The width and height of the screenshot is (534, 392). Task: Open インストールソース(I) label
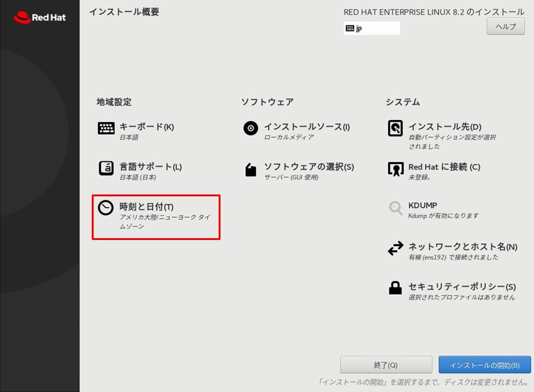(307, 127)
